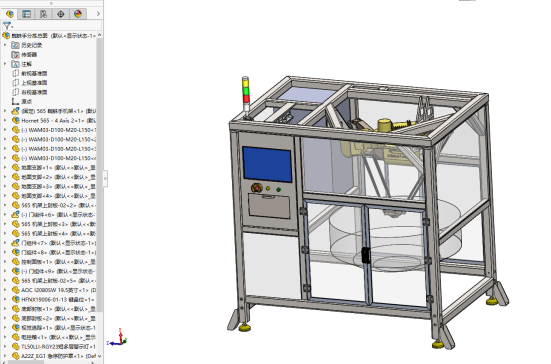Select the 右视基准面 right plane icon

pyautogui.click(x=15, y=92)
